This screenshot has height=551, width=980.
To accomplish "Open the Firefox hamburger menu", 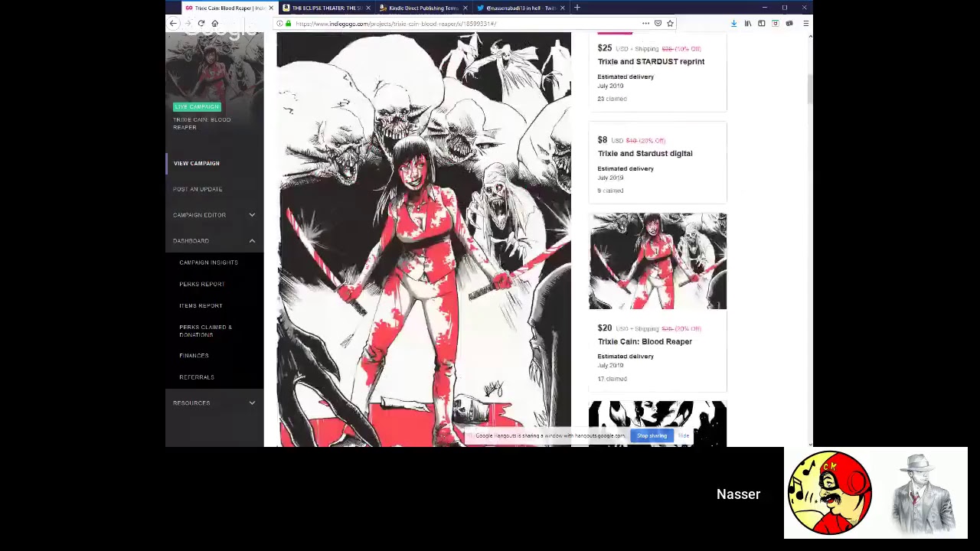I will click(805, 24).
